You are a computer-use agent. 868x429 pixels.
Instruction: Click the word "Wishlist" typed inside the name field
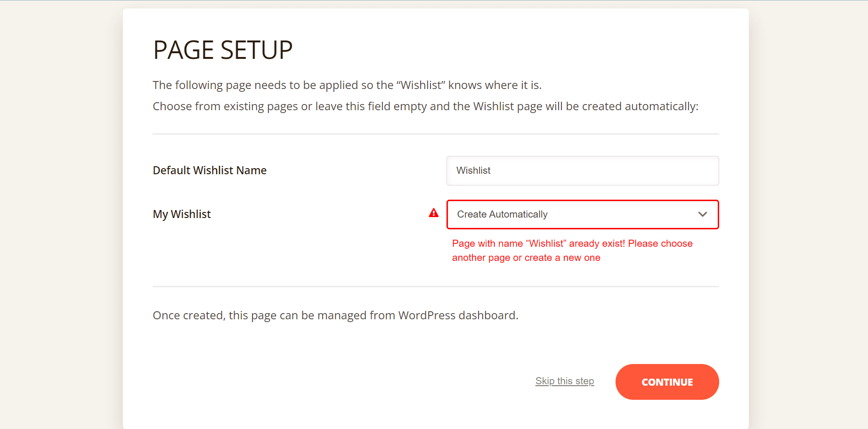click(x=473, y=170)
